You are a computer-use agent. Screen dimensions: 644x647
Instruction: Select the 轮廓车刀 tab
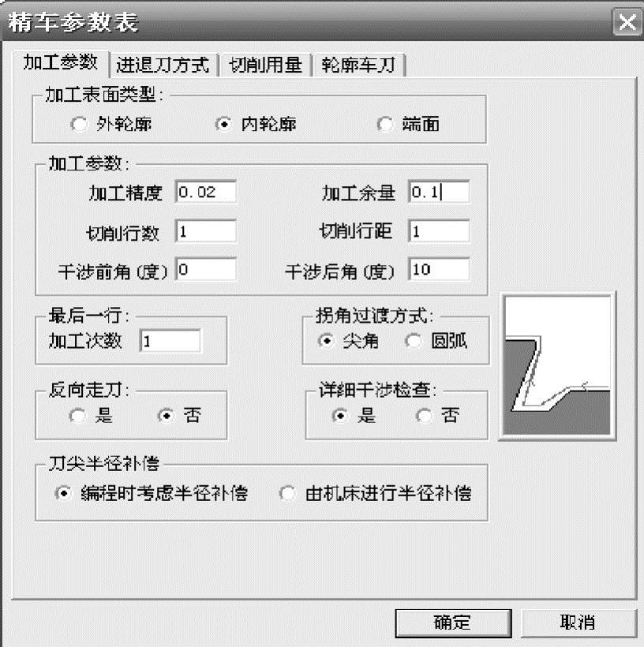359,65
